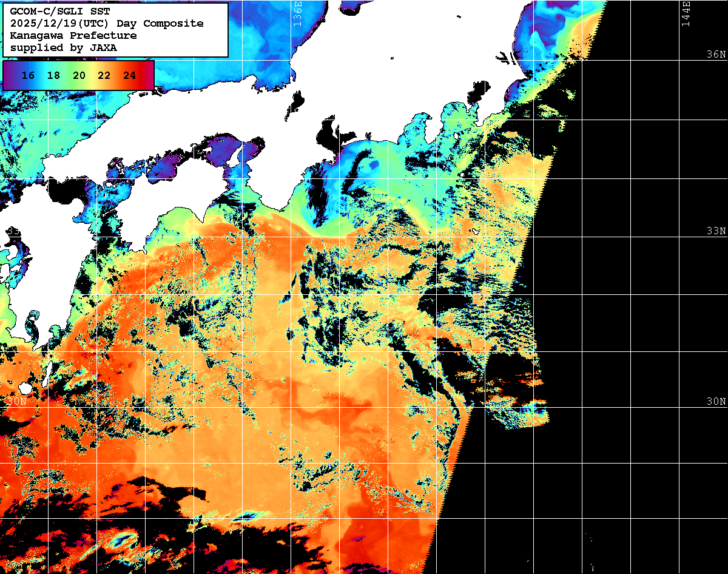Click the 33N latitude label on the right edge
Image resolution: width=728 pixels, height=574 pixels.
point(715,231)
